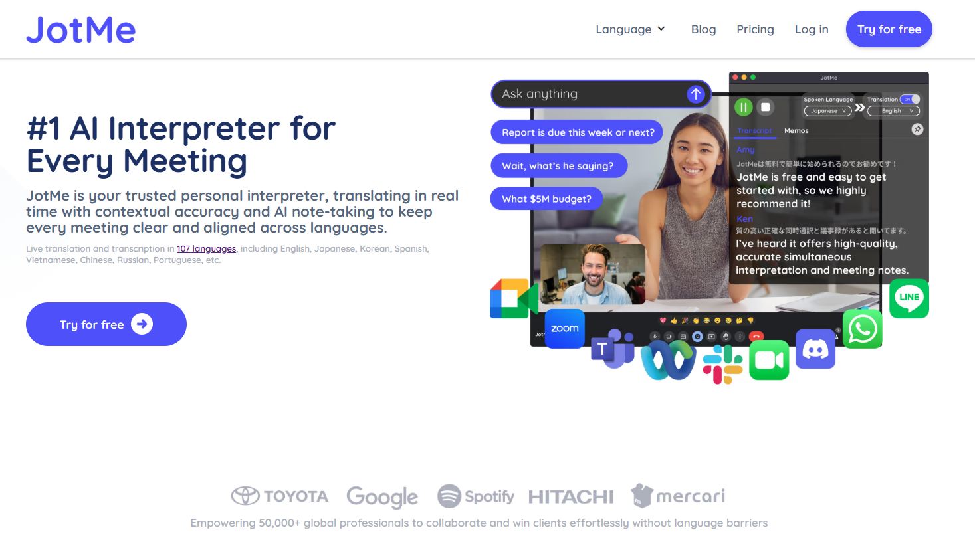Viewport: 975px width, 560px height.
Task: Click the Slack icon
Action: click(723, 365)
